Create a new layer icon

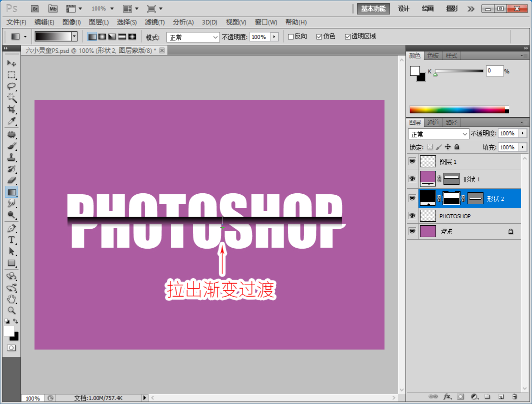(x=501, y=397)
